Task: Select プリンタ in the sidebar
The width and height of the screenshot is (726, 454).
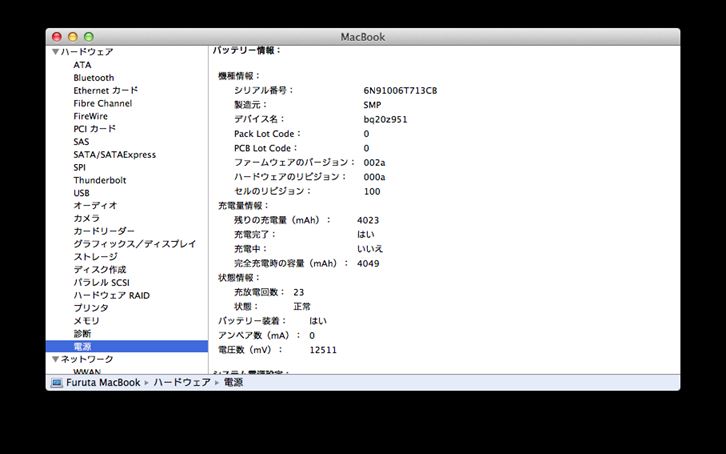Action: [x=91, y=308]
